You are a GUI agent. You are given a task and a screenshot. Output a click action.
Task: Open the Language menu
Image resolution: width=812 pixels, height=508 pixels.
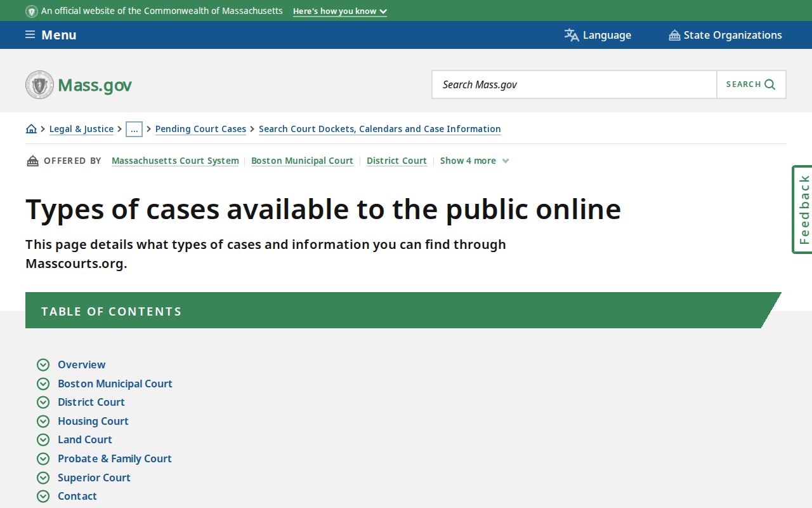[598, 35]
